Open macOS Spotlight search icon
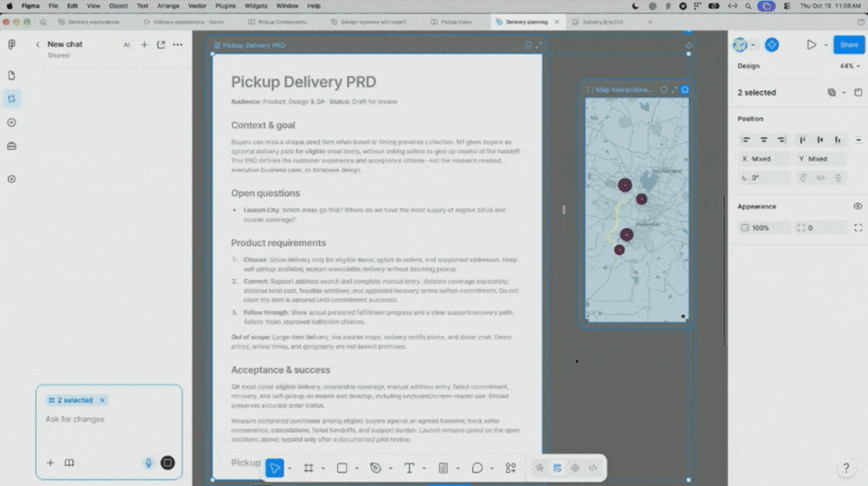Viewport: 868px width, 486px height. (x=748, y=6)
